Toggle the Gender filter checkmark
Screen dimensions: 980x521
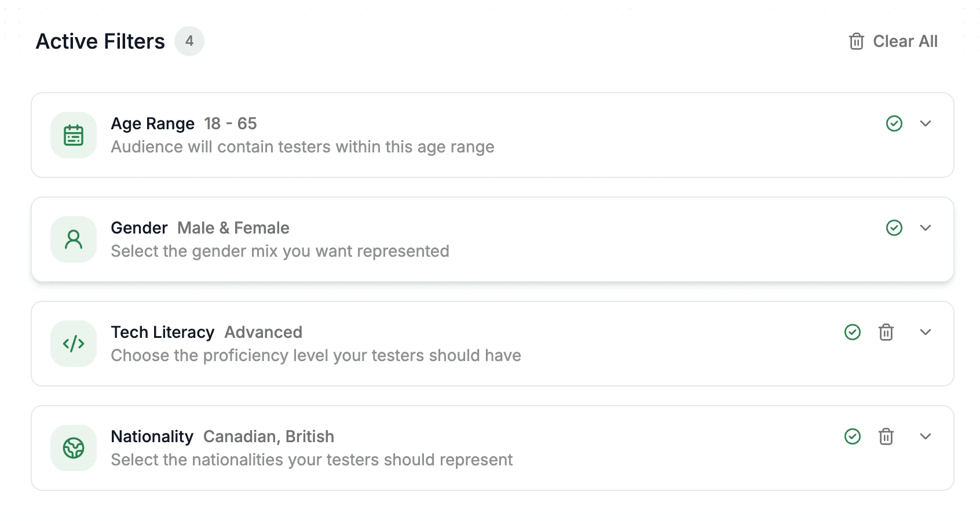894,228
